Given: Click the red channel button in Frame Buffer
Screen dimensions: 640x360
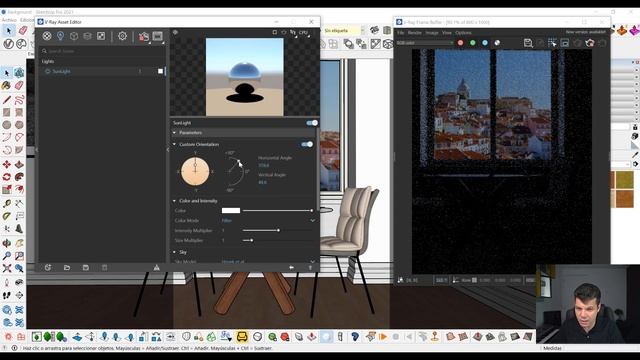Looking at the screenshot, I should pyautogui.click(x=460, y=42).
